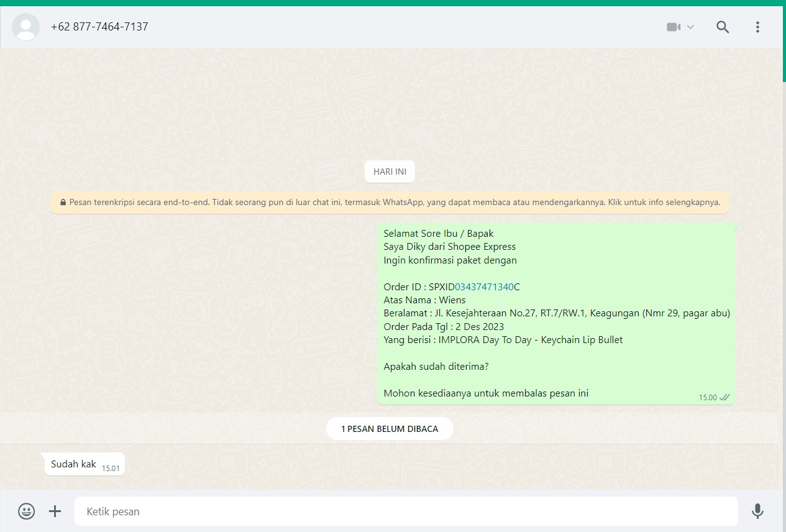Viewport: 786px width, 532px height.
Task: Click the order number link 03437471340
Action: click(x=484, y=287)
